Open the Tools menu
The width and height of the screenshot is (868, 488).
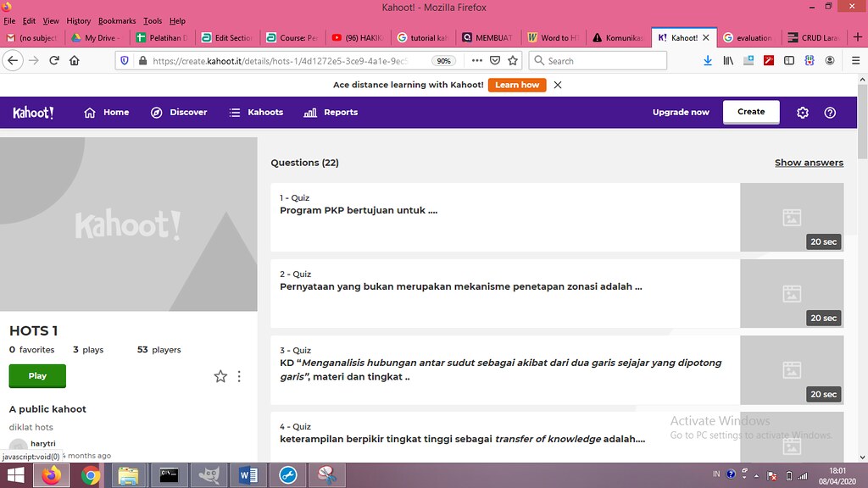pyautogui.click(x=153, y=21)
